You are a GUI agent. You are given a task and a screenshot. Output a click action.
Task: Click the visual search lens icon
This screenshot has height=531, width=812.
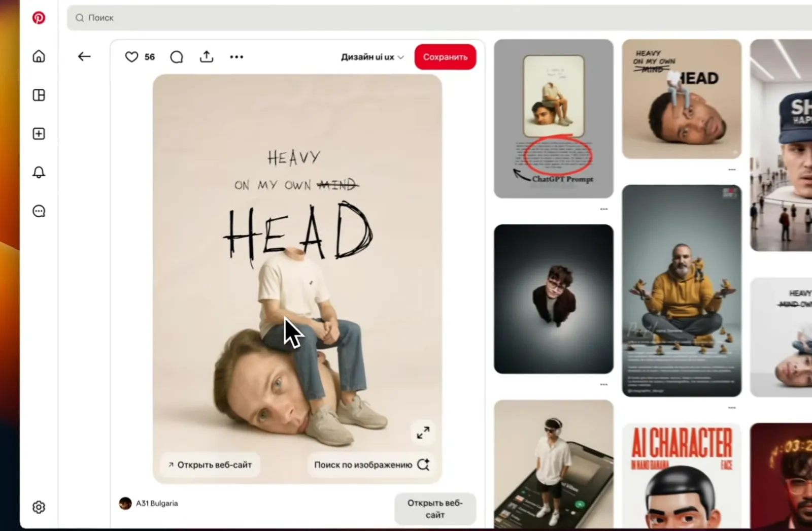pos(423,464)
